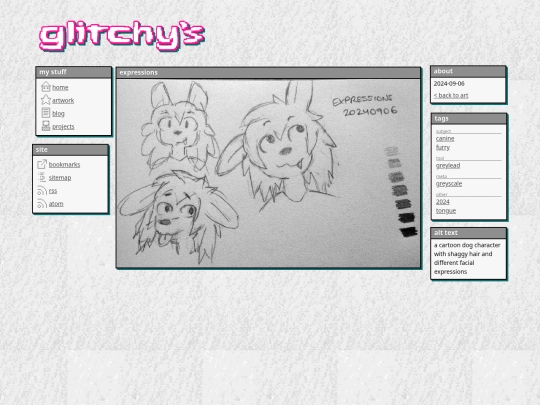Go to the artwork page
Viewport: 540px width, 405px height.
63,101
